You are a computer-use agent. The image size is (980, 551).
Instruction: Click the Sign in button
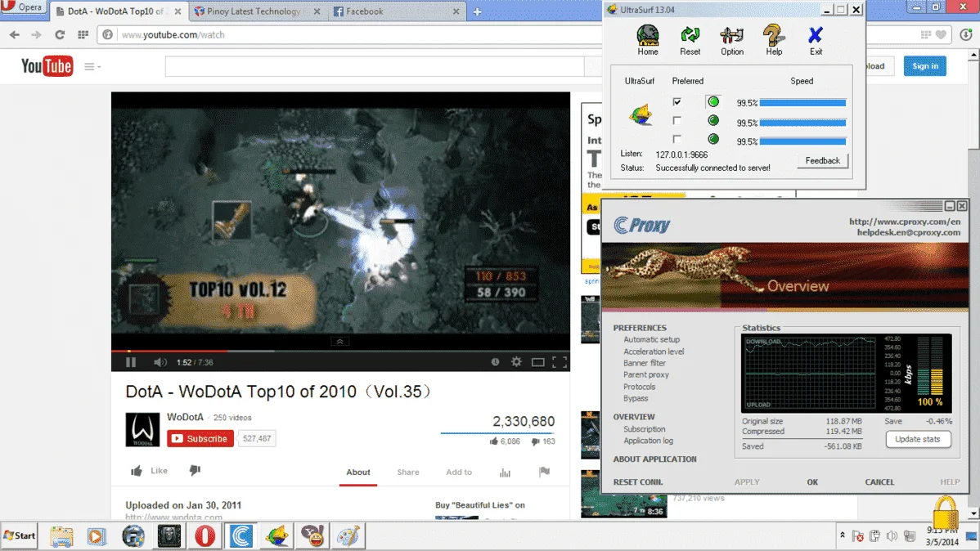pos(924,65)
